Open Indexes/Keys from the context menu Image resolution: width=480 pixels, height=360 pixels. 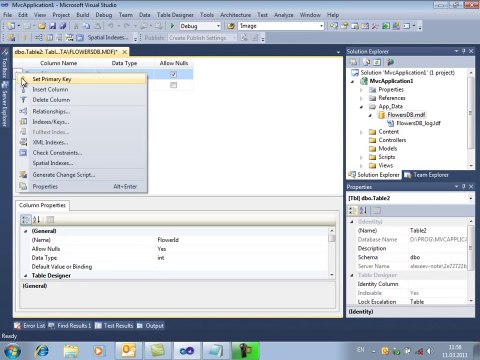[x=82, y=122]
